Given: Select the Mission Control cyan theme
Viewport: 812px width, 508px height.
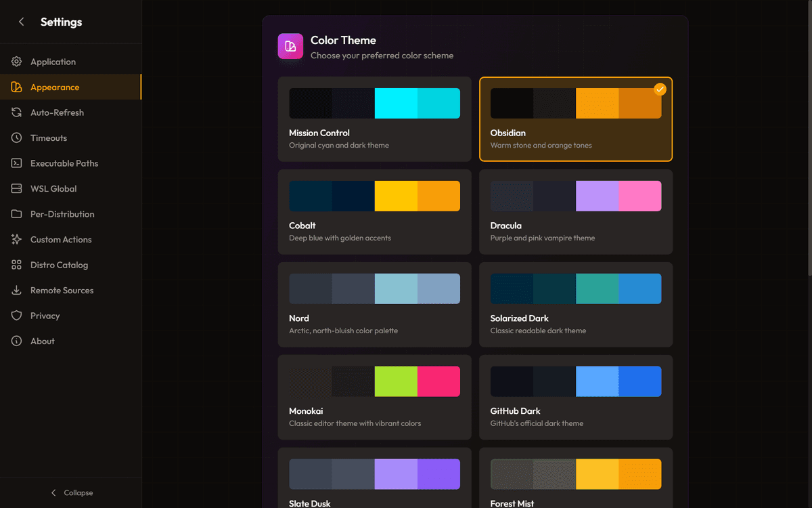Looking at the screenshot, I should pyautogui.click(x=374, y=119).
